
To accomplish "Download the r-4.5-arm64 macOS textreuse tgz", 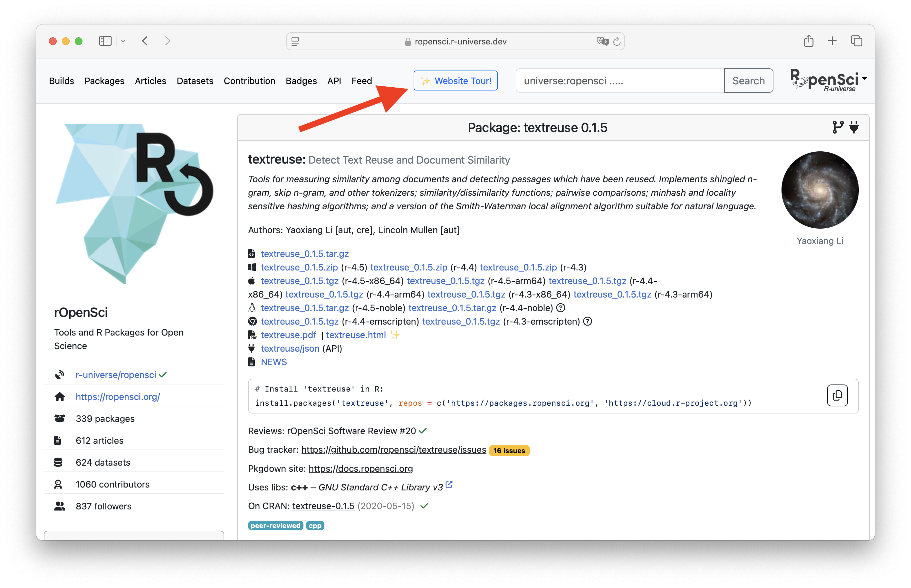I will click(446, 281).
